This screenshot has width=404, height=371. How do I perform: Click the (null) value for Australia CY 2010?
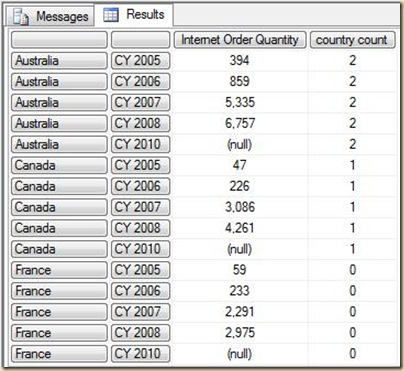coord(240,145)
